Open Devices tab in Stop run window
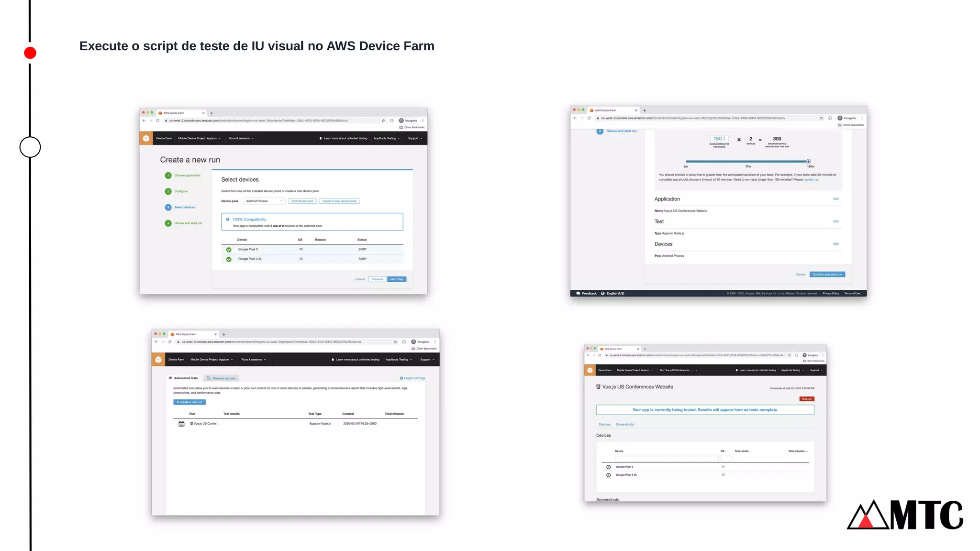 605,424
